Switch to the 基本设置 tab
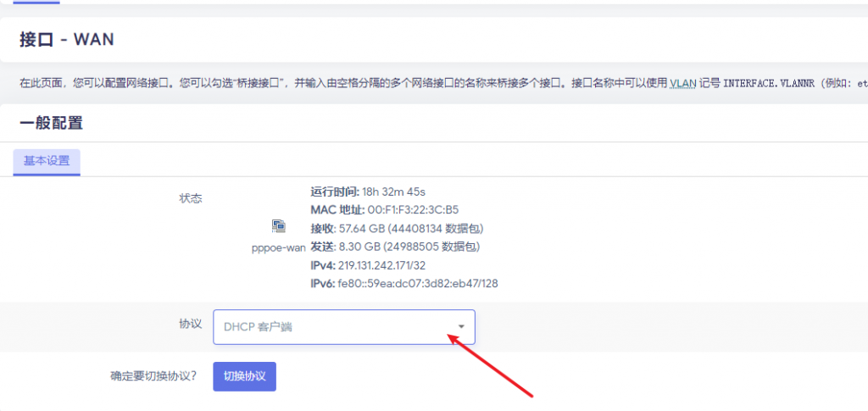 click(x=47, y=161)
